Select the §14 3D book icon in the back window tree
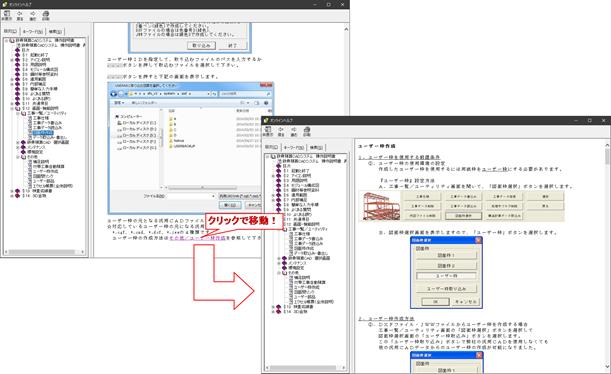 coord(17,196)
